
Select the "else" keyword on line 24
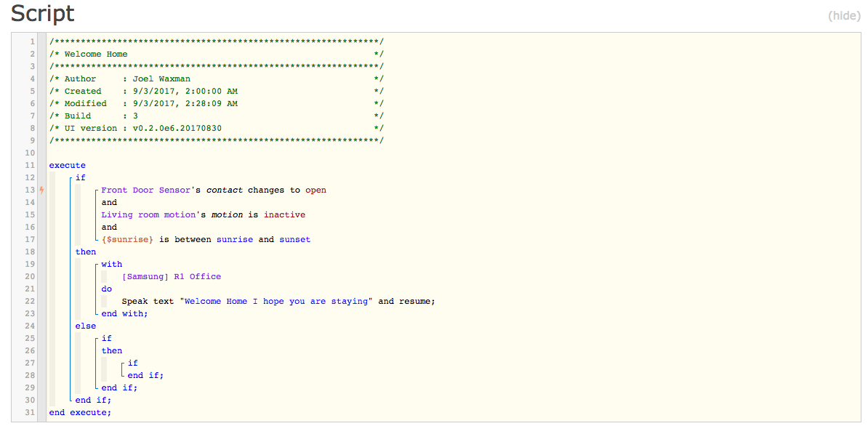tap(86, 326)
